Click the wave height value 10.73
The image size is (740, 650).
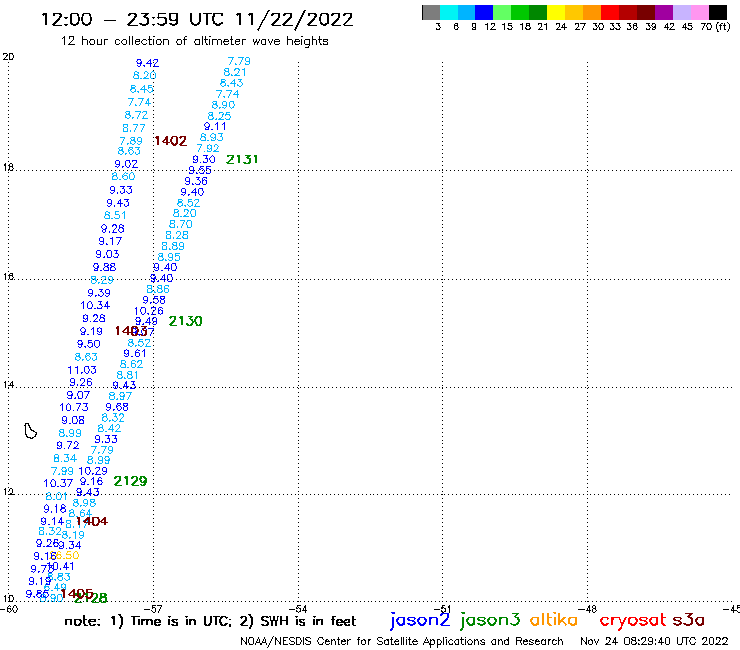[74, 407]
